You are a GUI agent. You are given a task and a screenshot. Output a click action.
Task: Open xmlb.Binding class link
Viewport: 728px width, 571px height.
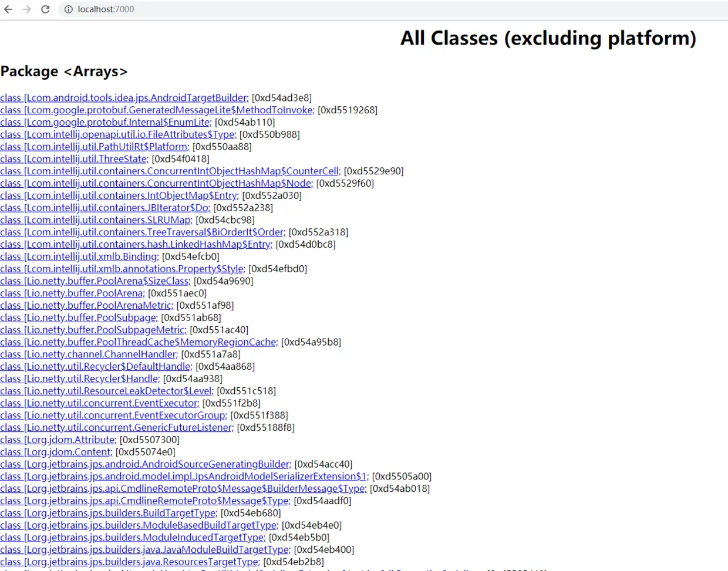pyautogui.click(x=80, y=256)
